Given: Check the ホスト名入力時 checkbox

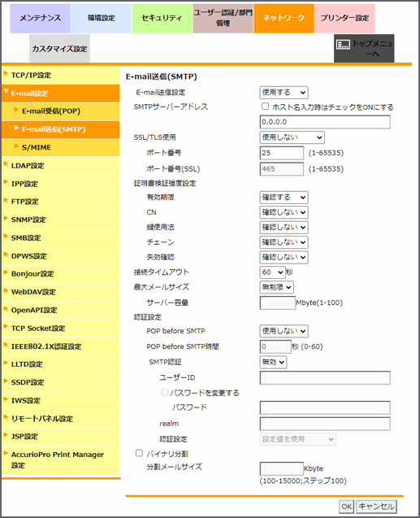Looking at the screenshot, I should (265, 107).
